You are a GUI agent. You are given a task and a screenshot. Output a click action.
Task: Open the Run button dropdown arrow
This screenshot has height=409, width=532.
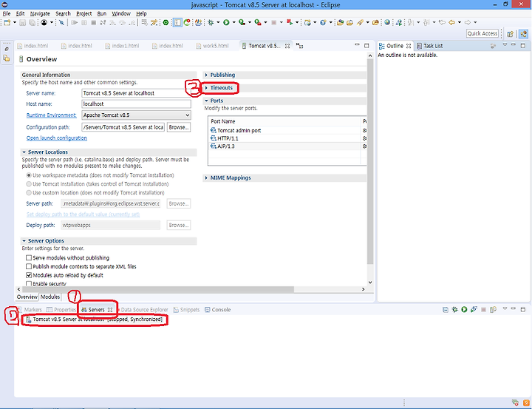coord(233,22)
